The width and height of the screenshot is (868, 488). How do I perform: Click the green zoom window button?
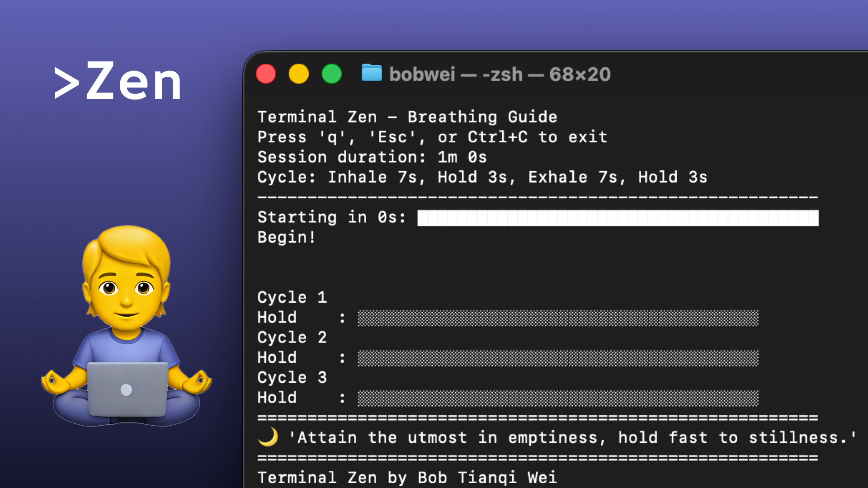tap(332, 74)
